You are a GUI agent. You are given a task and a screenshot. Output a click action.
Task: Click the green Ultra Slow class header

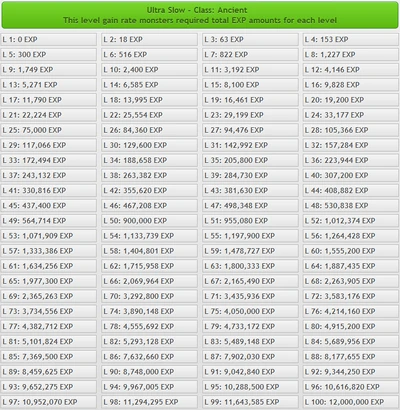(200, 15)
